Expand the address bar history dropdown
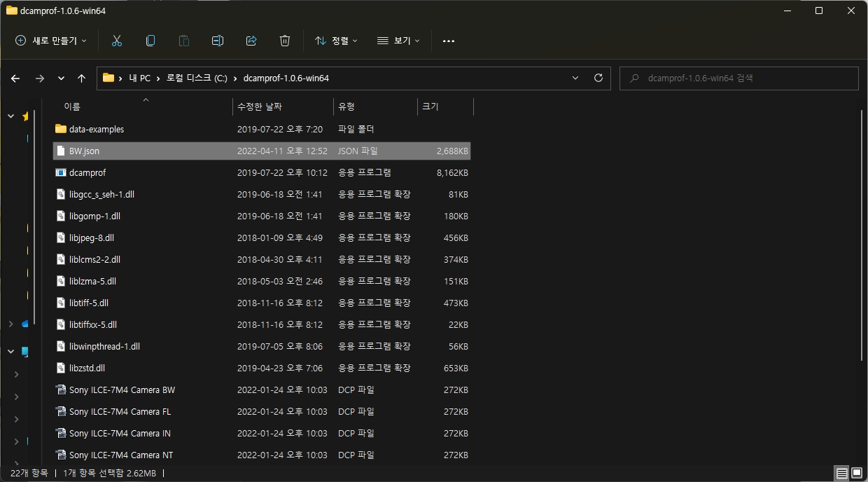 [x=575, y=78]
